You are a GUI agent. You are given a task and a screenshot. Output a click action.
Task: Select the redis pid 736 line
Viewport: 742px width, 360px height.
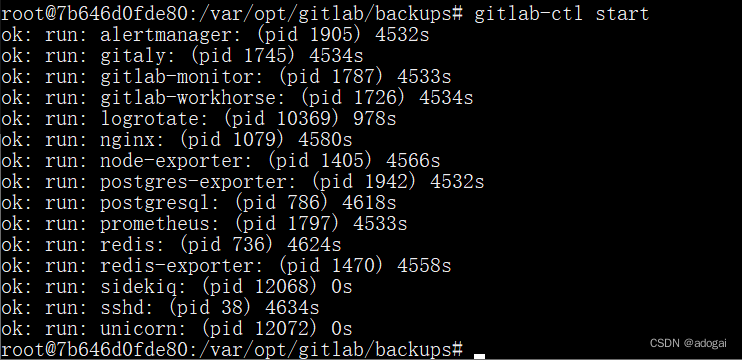pyautogui.click(x=171, y=245)
